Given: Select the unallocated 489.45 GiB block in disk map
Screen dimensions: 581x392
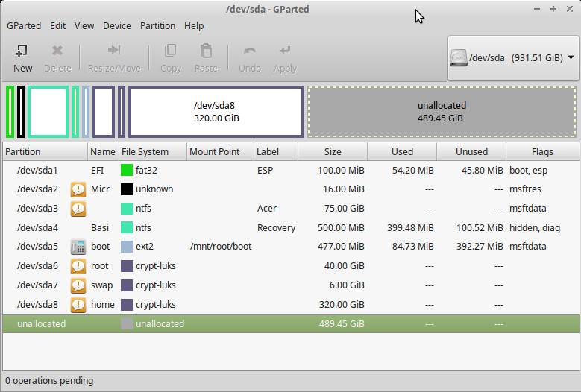Looking at the screenshot, I should point(442,112).
